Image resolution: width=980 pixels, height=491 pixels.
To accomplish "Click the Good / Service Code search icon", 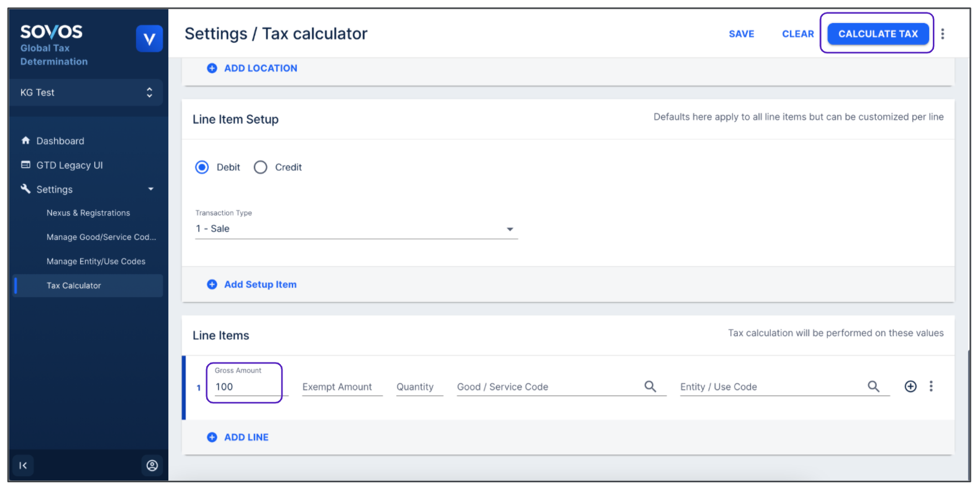I will coord(650,387).
